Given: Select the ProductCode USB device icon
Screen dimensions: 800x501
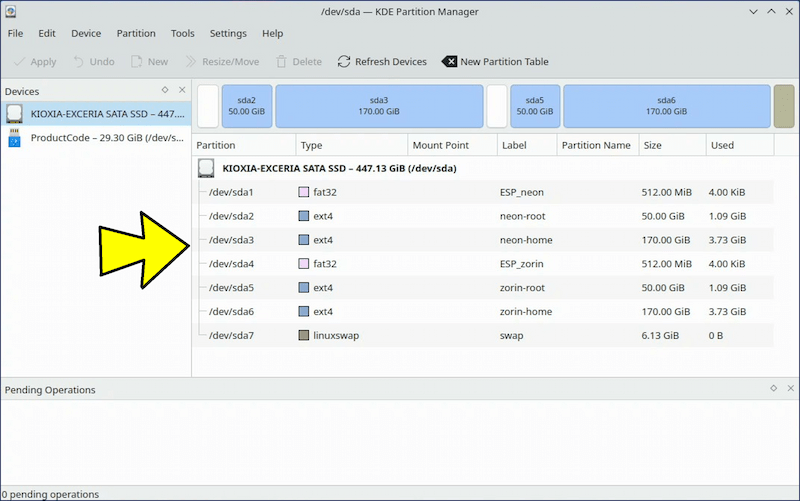Looking at the screenshot, I should click(x=14, y=137).
